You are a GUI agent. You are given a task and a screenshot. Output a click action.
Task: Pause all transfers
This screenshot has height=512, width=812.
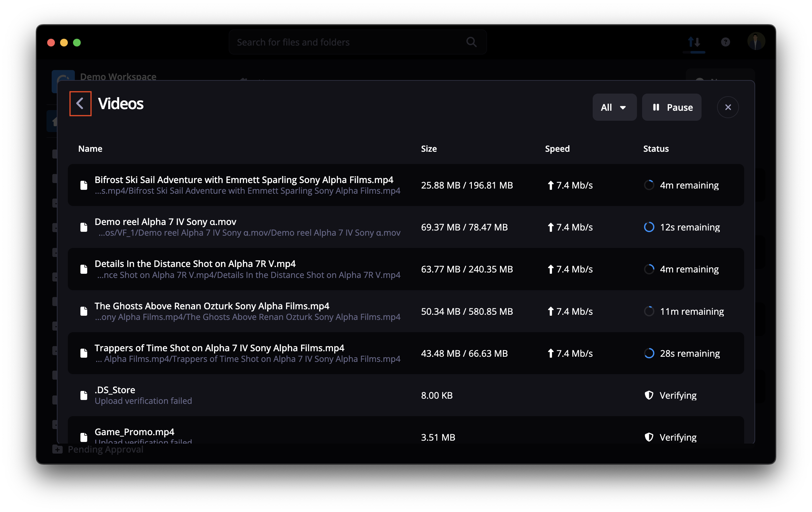coord(671,107)
